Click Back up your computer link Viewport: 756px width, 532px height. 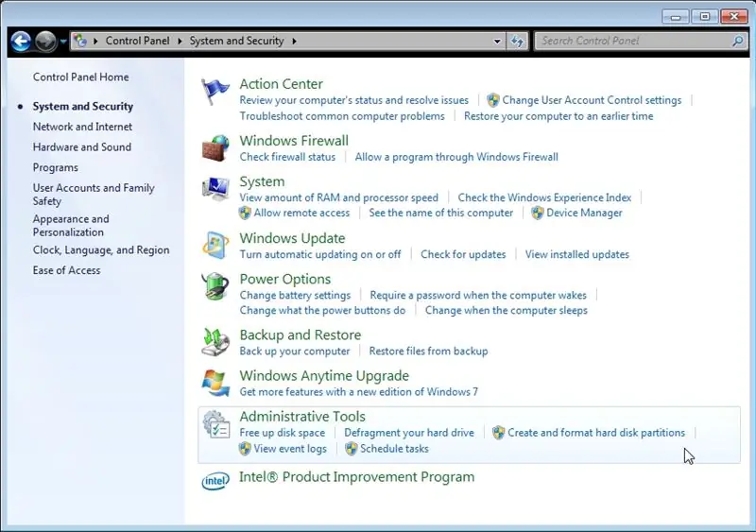[295, 352]
